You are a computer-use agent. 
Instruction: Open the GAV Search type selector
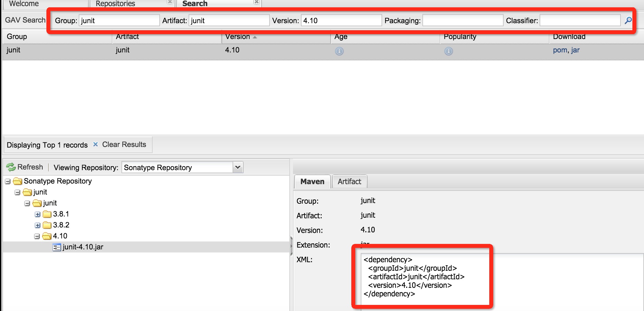click(x=25, y=20)
